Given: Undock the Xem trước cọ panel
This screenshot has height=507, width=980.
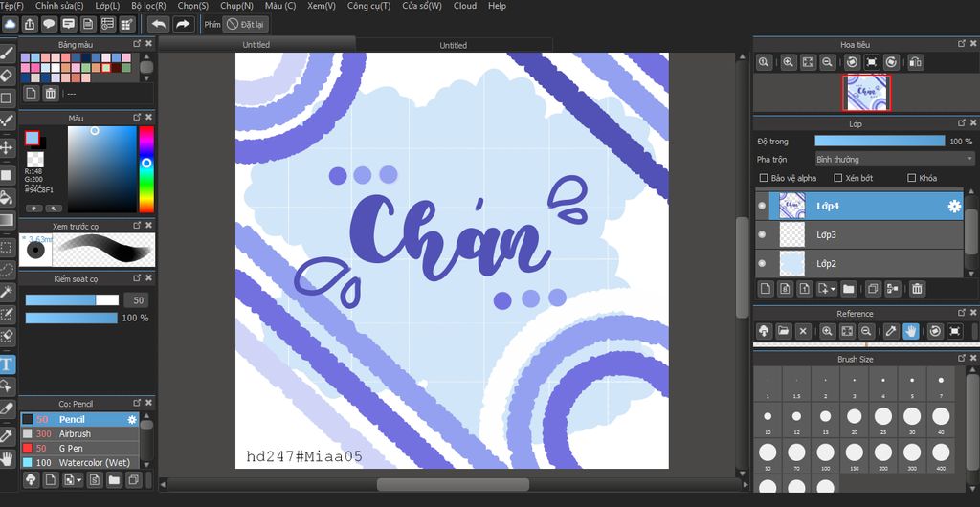Looking at the screenshot, I should [137, 226].
